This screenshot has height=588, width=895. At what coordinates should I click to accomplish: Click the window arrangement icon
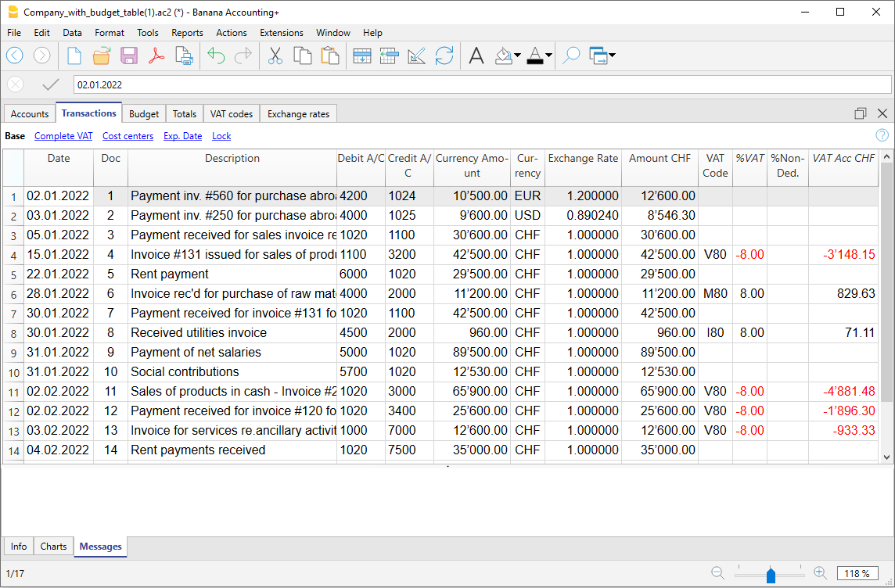point(598,56)
